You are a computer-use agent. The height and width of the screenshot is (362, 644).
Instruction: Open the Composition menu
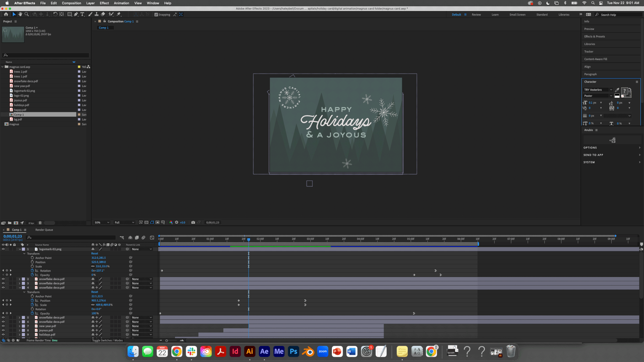[x=71, y=3]
